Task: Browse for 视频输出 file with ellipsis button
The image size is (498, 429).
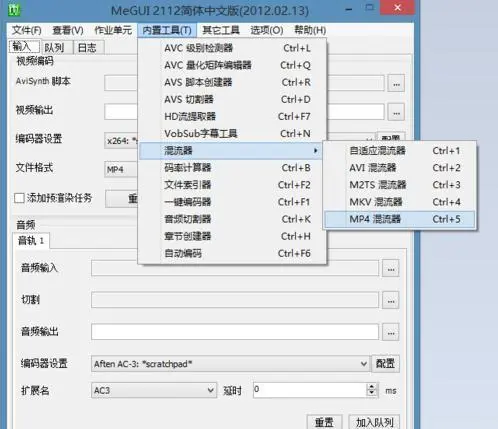Action: click(x=396, y=112)
